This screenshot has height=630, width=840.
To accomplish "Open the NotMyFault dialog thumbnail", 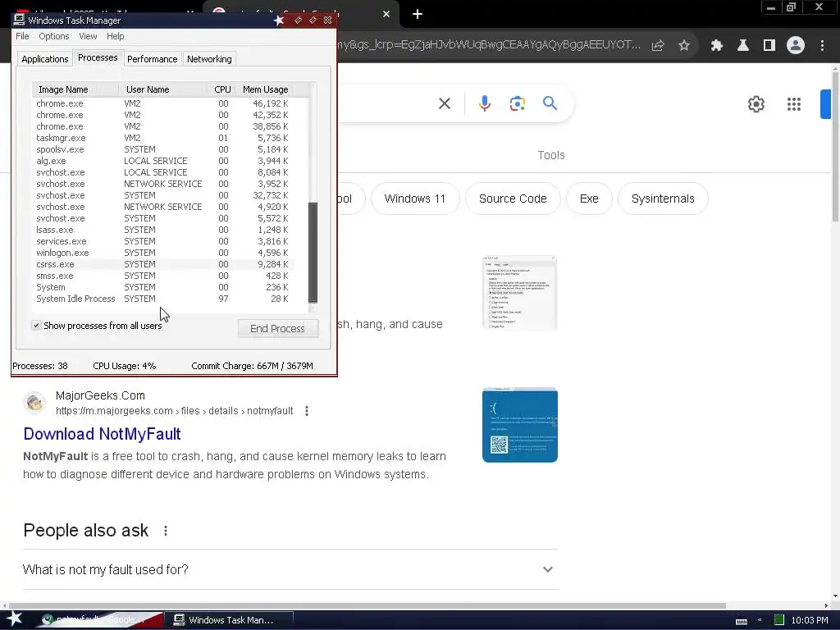I will [x=519, y=293].
